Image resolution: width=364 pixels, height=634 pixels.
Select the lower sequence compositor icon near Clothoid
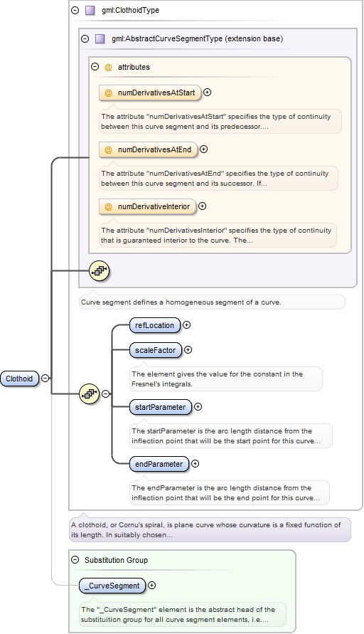[90, 393]
